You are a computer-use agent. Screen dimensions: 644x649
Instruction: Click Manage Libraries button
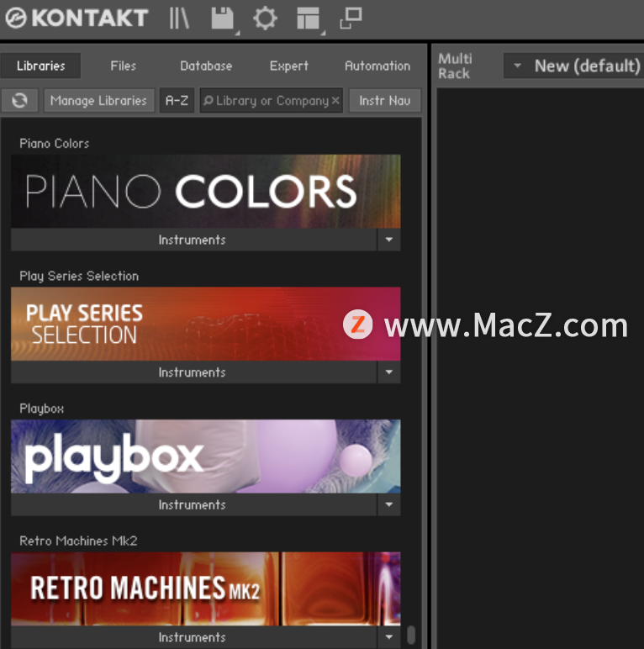(x=99, y=101)
